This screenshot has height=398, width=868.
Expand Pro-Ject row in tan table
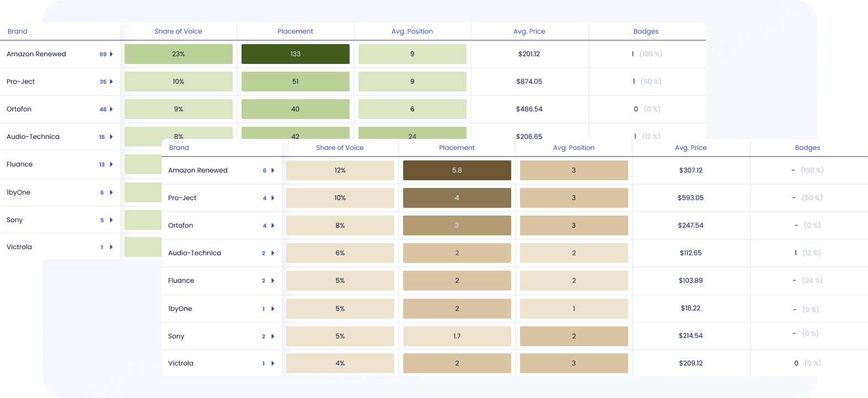pos(273,198)
